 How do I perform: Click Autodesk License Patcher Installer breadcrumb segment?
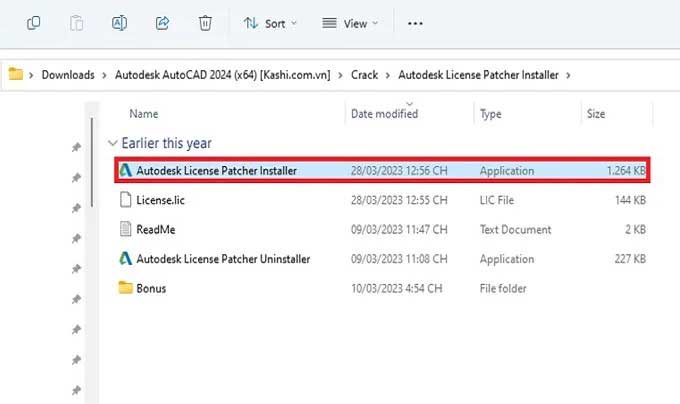click(x=478, y=75)
